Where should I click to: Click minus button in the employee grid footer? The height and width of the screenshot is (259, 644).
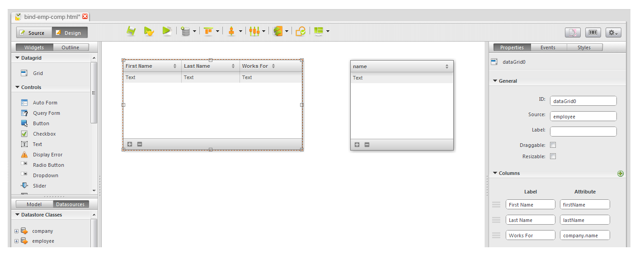[140, 144]
